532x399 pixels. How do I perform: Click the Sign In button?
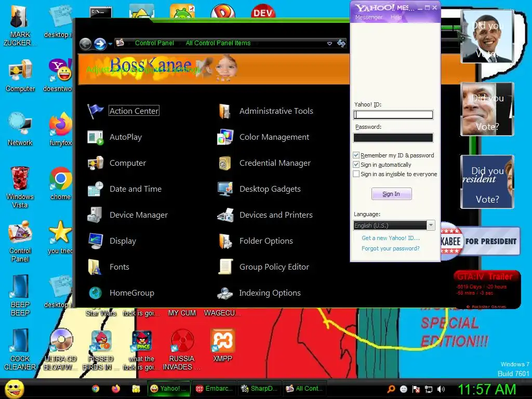392,194
